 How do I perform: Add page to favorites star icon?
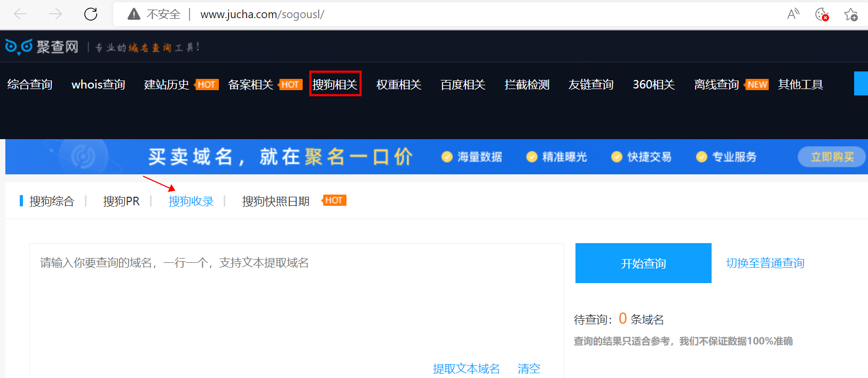(851, 14)
